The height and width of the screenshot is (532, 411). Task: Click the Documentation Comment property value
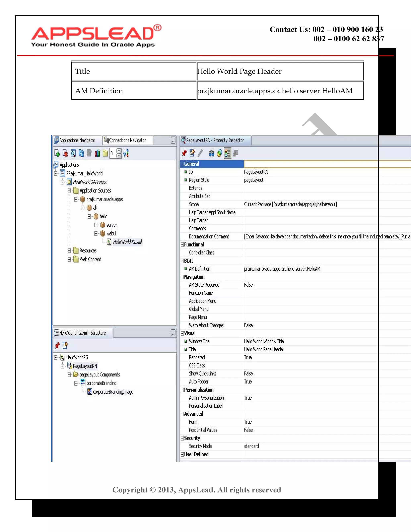click(x=327, y=236)
